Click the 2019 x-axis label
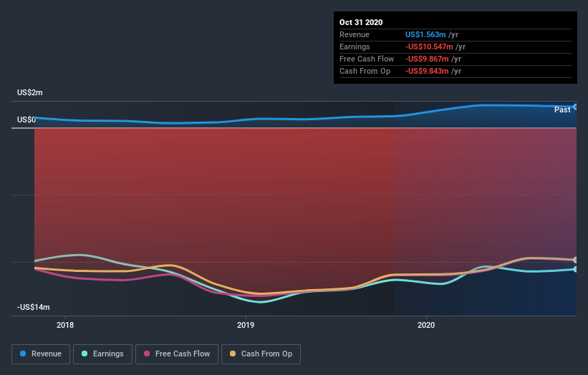The image size is (588, 375). pos(246,325)
